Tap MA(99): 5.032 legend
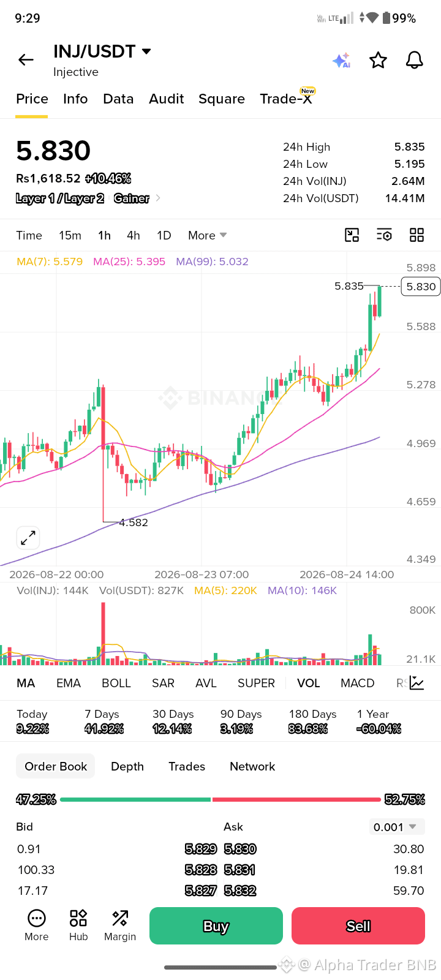Screen dimensions: 441x980 pos(212,262)
